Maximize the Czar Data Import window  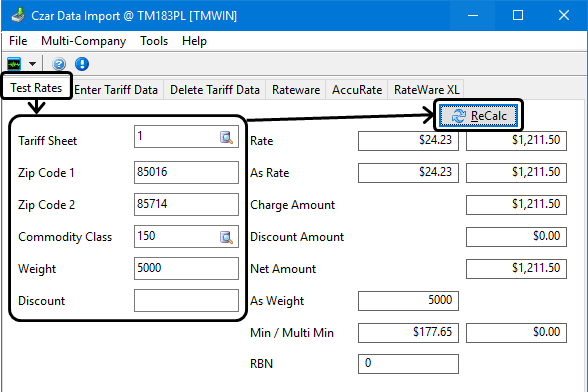(518, 15)
